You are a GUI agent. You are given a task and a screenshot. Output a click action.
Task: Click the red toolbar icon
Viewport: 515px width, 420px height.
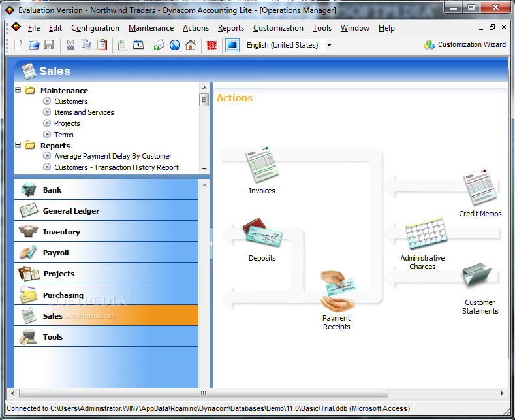point(211,45)
